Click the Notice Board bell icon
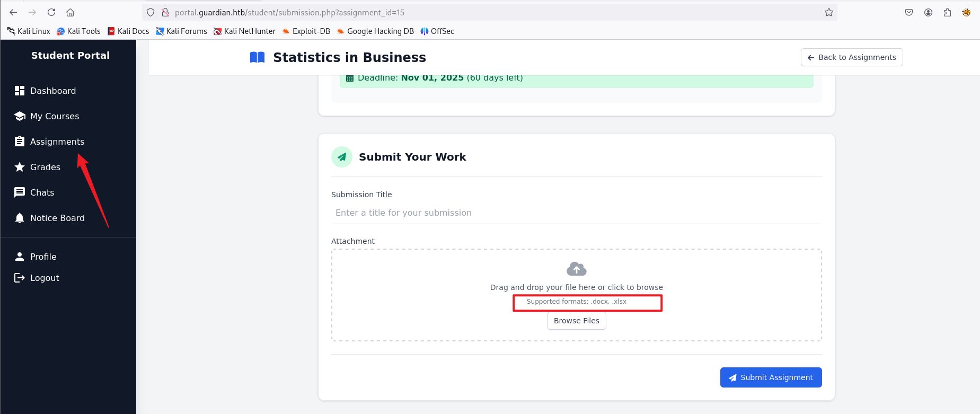Screen dimensions: 980x414 [x=20, y=218]
